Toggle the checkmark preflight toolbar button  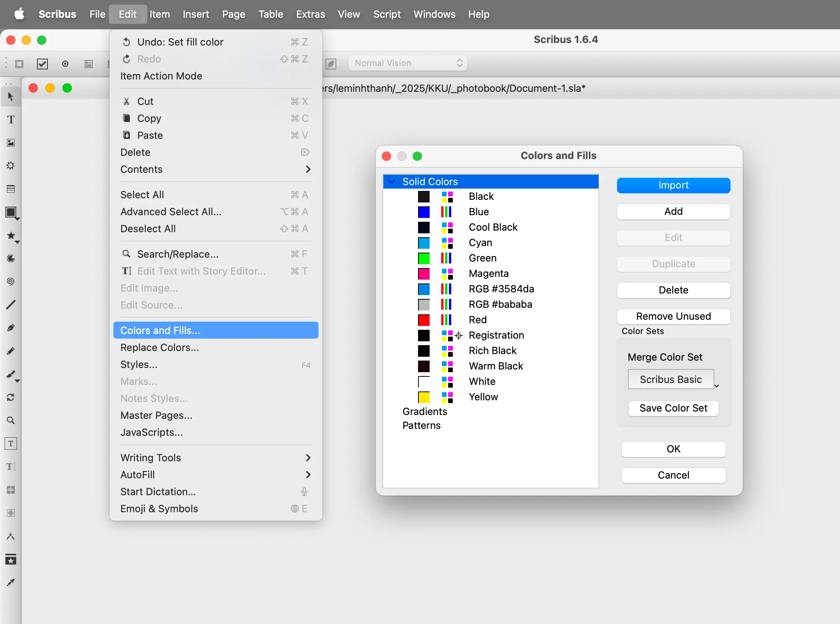pyautogui.click(x=42, y=64)
